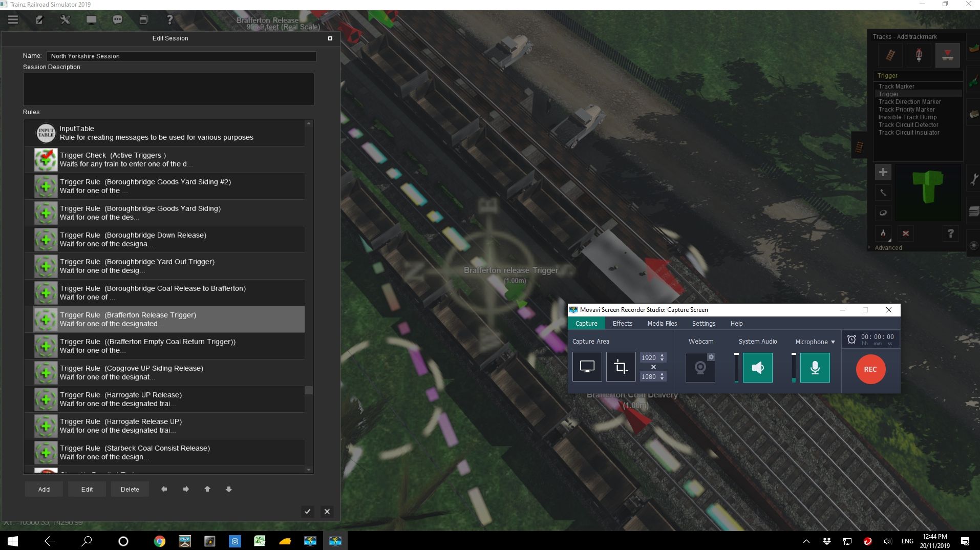Open the hamburger main menu
The image size is (980, 550).
click(13, 20)
